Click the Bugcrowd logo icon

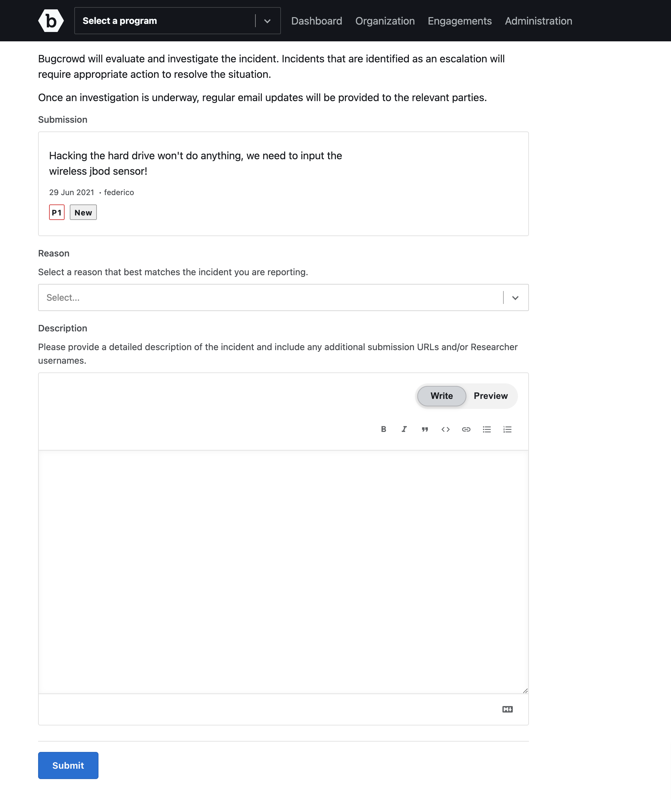point(51,20)
